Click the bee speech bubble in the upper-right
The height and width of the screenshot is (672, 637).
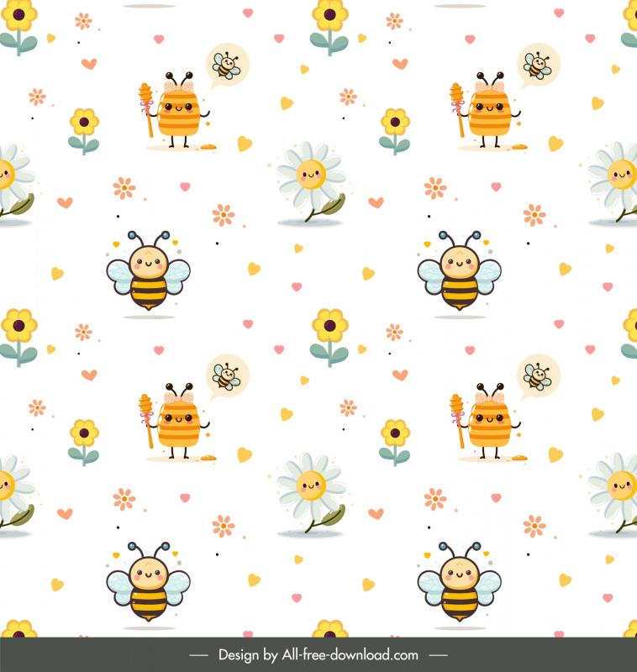pyautogui.click(x=538, y=66)
